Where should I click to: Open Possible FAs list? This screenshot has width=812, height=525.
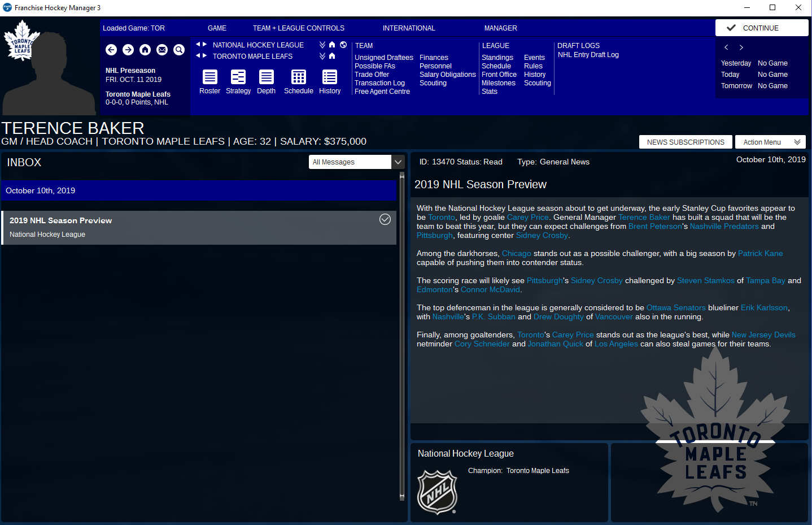pos(375,66)
